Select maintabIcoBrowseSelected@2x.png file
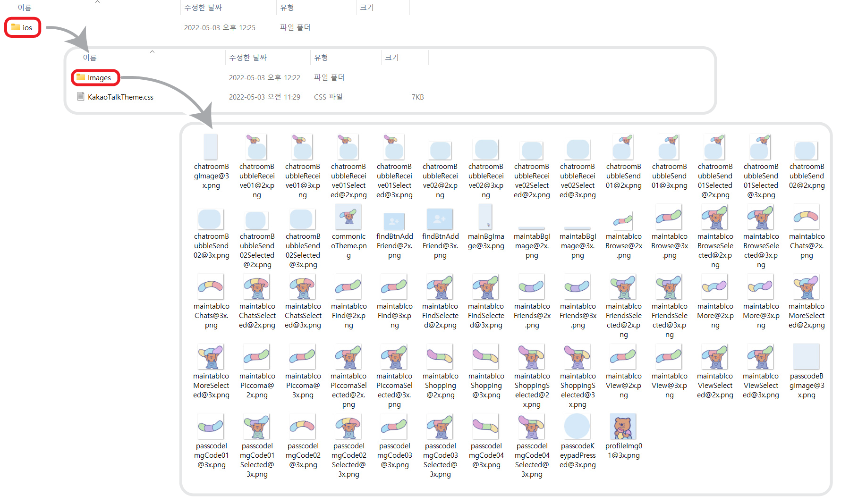Screen dimensions: 841x504 (x=715, y=236)
